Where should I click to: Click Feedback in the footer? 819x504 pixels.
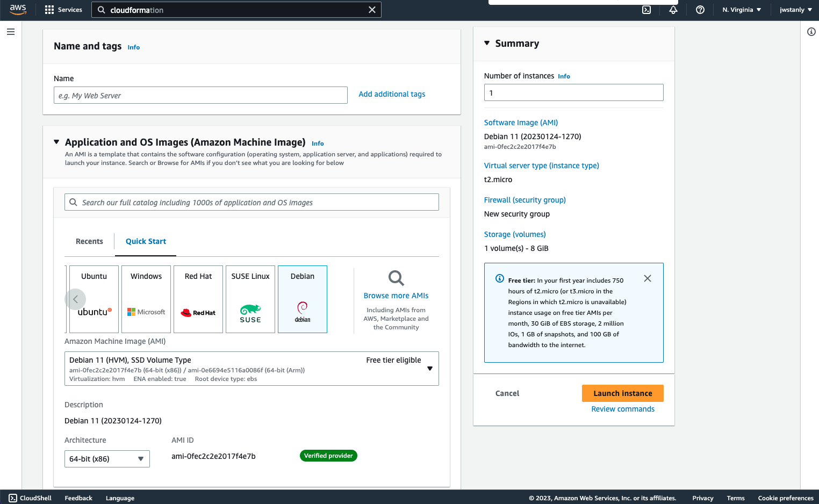point(78,498)
